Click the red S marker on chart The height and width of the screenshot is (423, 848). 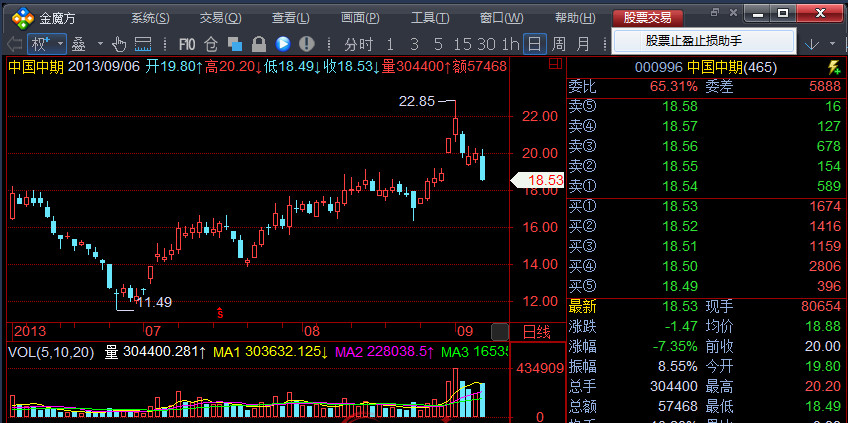pos(220,312)
